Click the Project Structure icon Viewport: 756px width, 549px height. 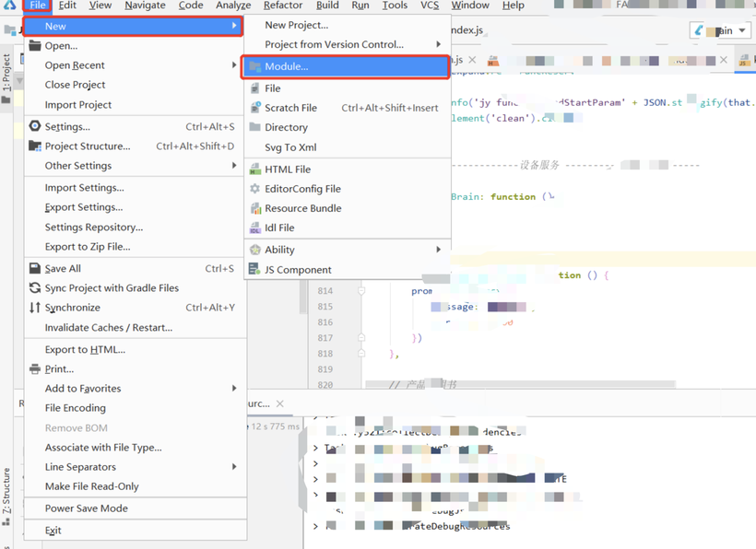35,146
